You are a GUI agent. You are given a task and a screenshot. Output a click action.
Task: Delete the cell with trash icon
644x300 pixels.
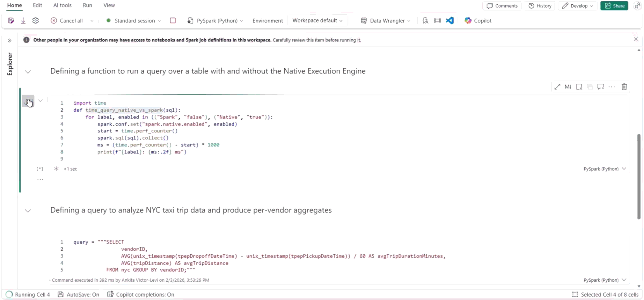[x=624, y=87]
